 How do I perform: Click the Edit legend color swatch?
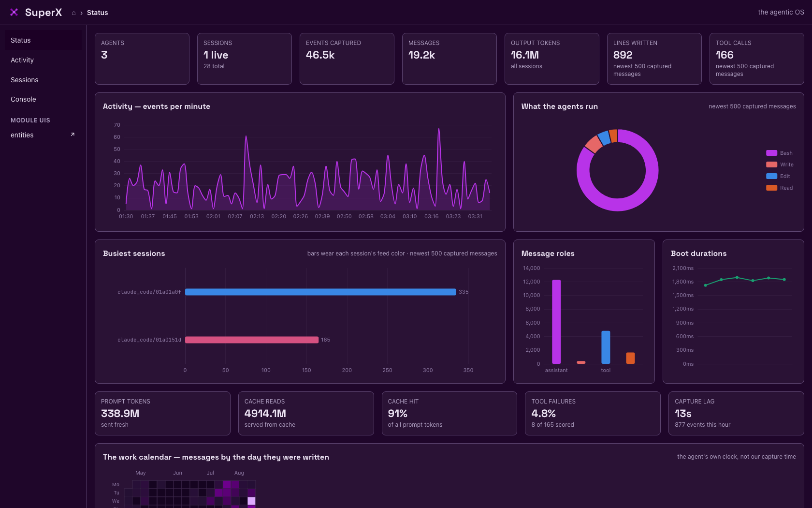[771, 176]
